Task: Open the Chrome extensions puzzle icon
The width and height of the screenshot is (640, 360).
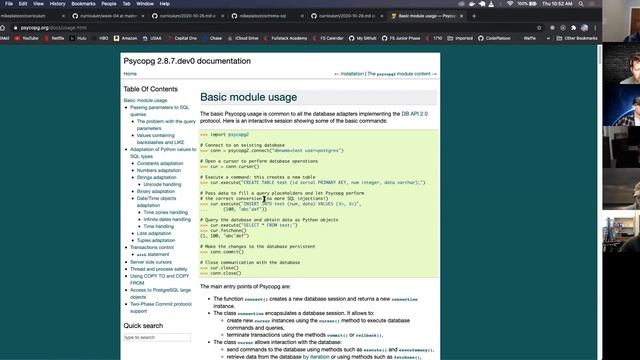Action: (x=573, y=28)
